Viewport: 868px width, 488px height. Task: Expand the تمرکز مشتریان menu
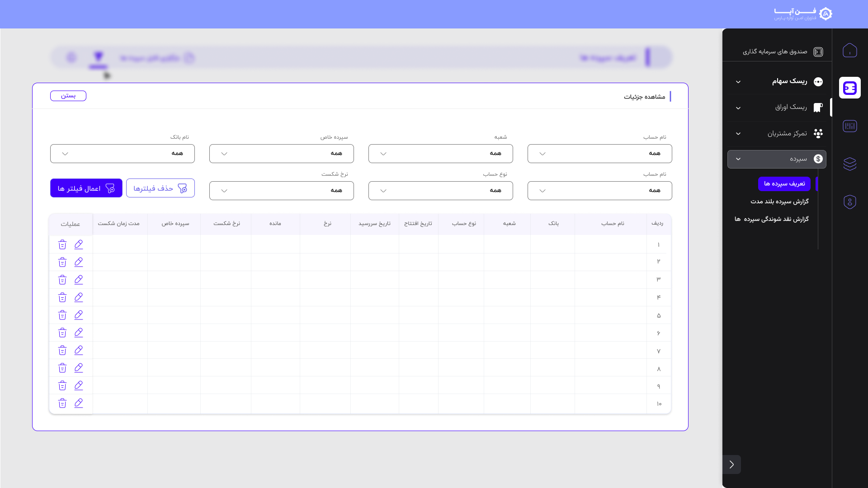pyautogui.click(x=777, y=133)
